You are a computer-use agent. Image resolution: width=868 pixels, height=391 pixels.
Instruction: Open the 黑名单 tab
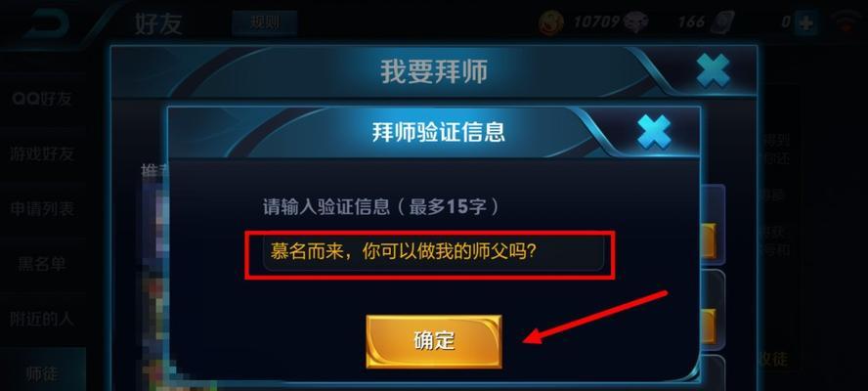click(43, 264)
